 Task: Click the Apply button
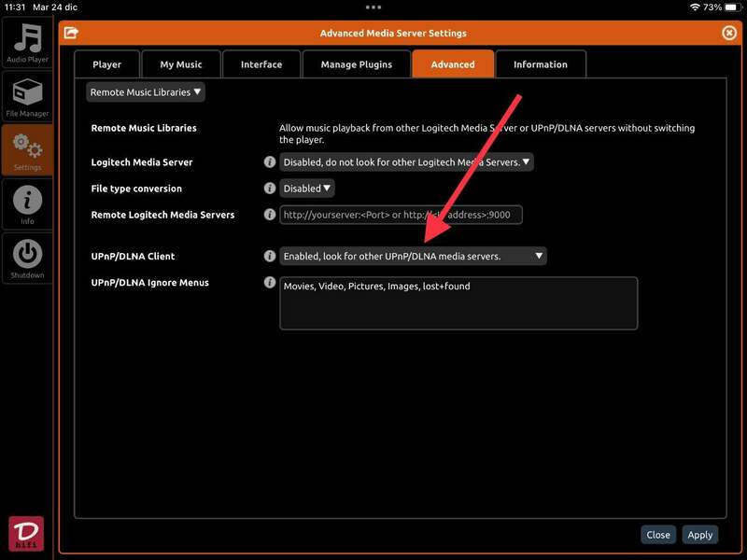click(699, 535)
